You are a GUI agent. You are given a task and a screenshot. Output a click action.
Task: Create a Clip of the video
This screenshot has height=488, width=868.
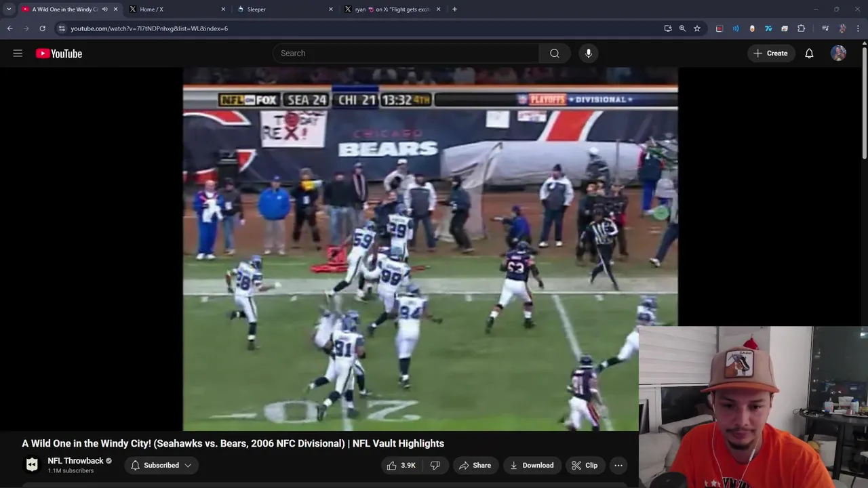(x=585, y=466)
